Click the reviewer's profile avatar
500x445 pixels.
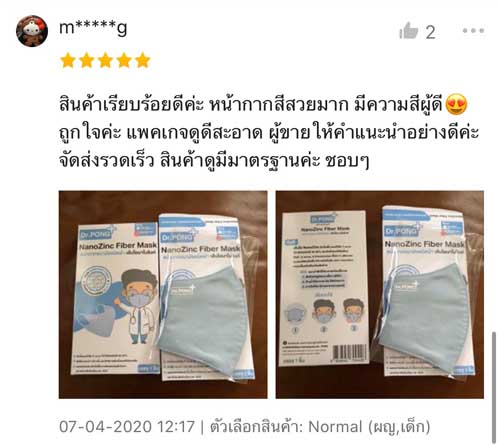click(x=32, y=31)
